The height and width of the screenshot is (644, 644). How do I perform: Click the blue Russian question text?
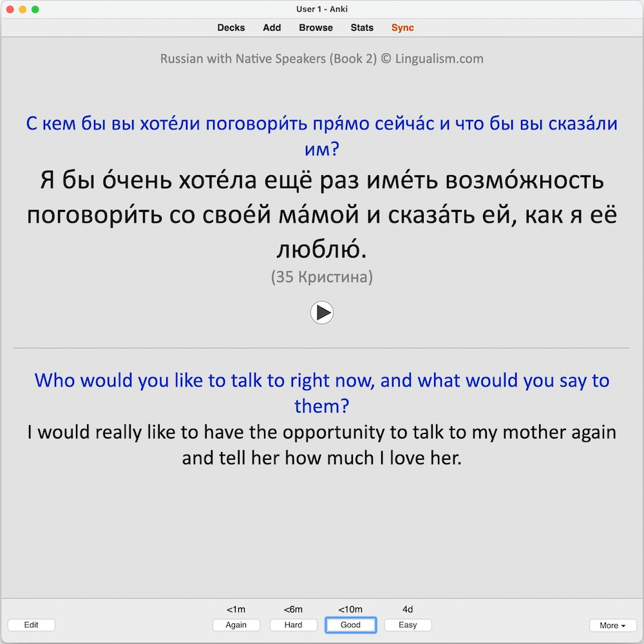(321, 124)
